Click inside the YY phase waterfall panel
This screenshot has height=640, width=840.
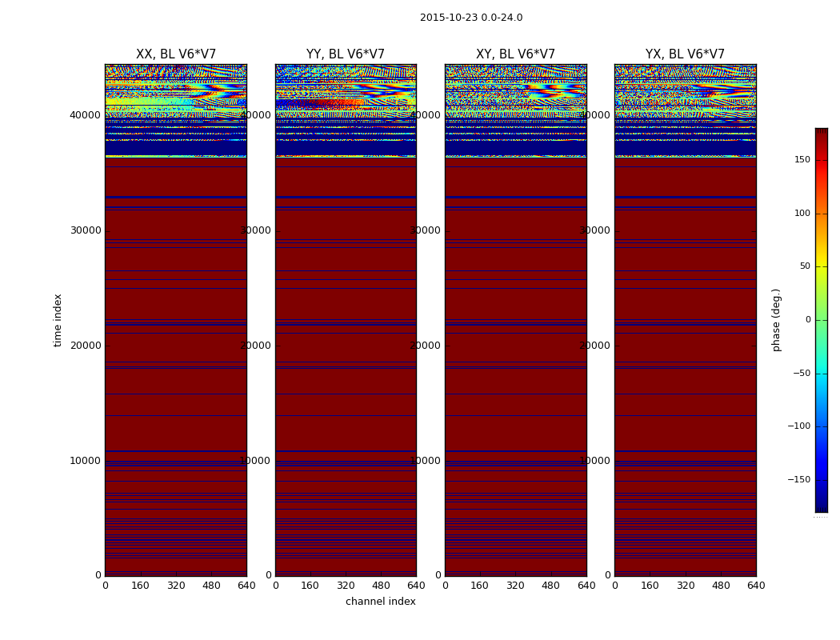345,360
